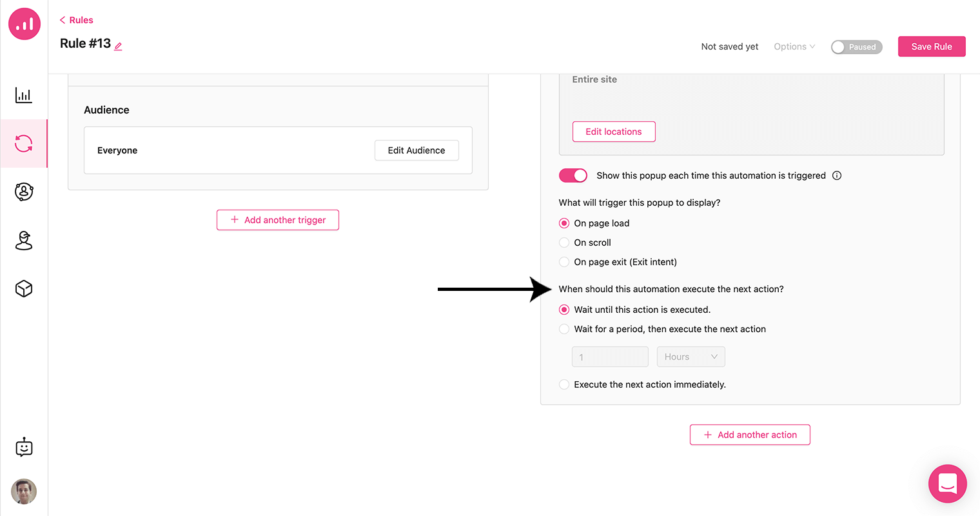Click the info icon beside popup toggle
This screenshot has width=980, height=516.
[x=837, y=175]
